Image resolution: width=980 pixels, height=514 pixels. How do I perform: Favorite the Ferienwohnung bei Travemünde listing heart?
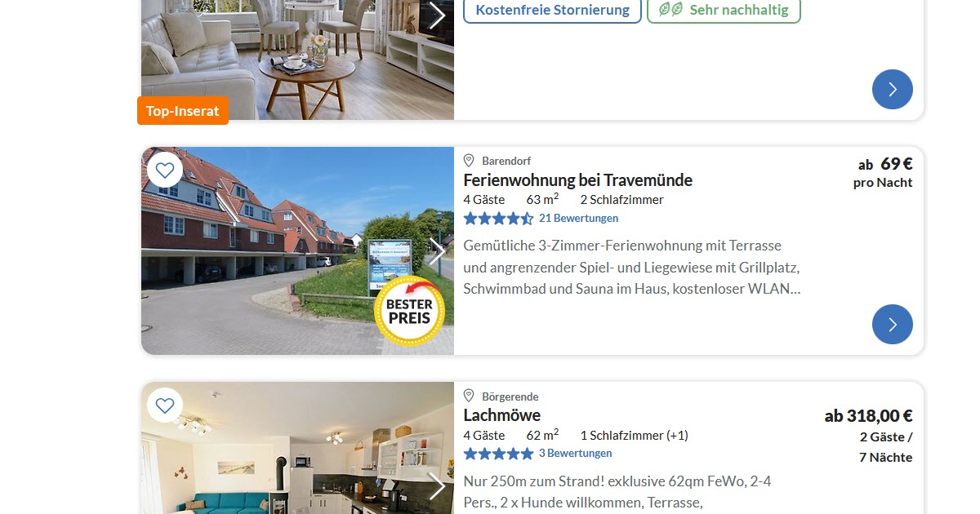(165, 171)
